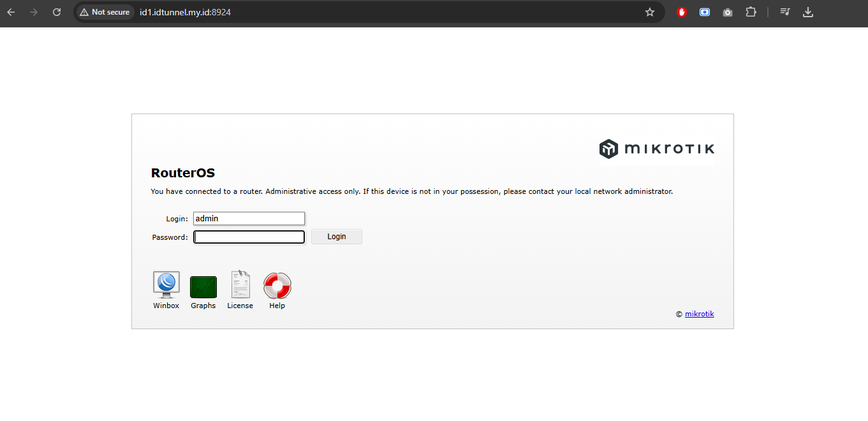Open the Help lifebuoy icon
Image resolution: width=868 pixels, height=421 pixels.
coord(277,285)
